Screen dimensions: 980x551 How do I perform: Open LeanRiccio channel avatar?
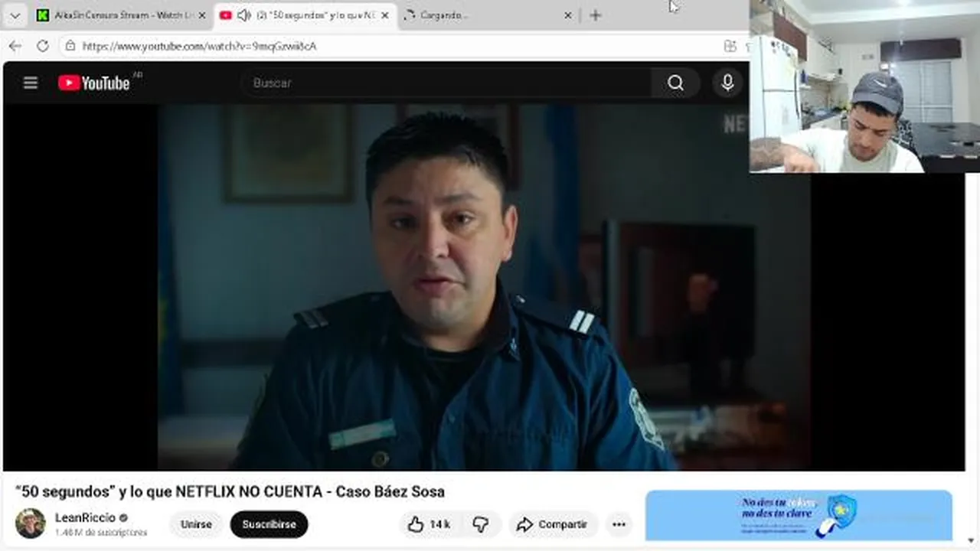coord(31,523)
